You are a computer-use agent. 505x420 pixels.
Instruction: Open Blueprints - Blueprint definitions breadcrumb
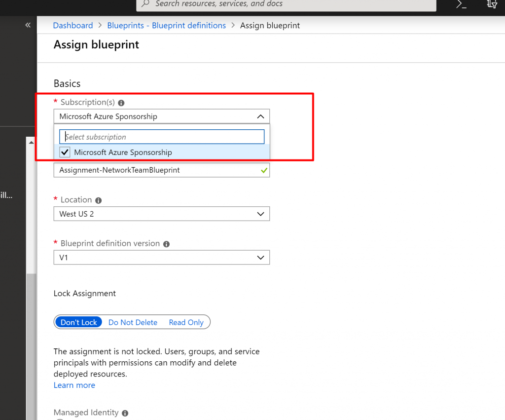pos(166,26)
